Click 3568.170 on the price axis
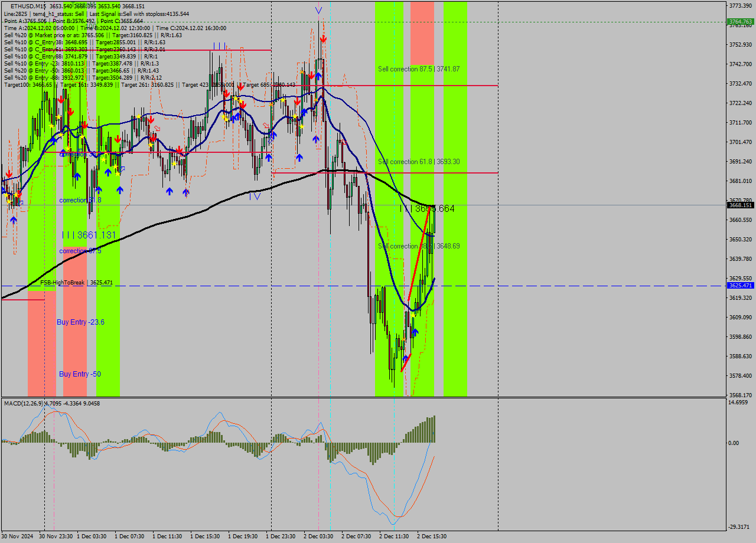The width and height of the screenshot is (756, 543). tap(740, 395)
